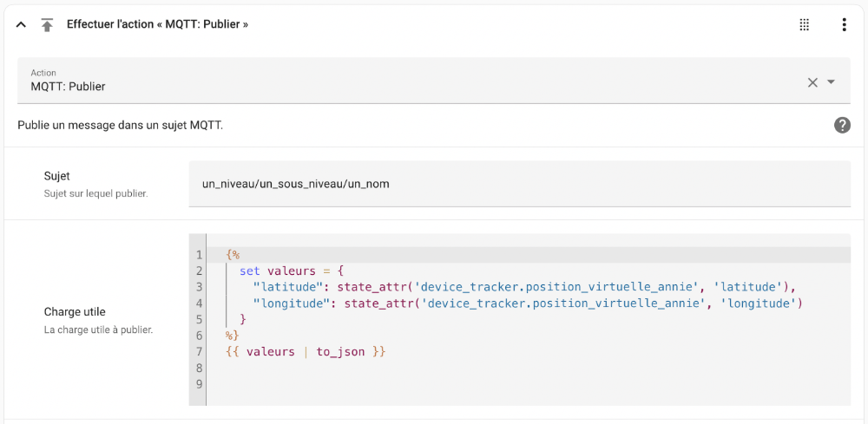This screenshot has height=424, width=868.
Task: Click the "latitude" key in the payload code
Action: pos(288,287)
